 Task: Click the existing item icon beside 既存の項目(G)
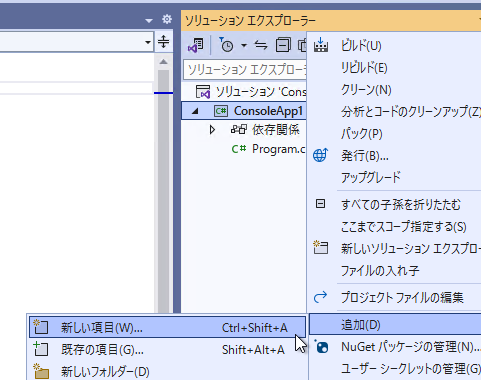point(41,349)
